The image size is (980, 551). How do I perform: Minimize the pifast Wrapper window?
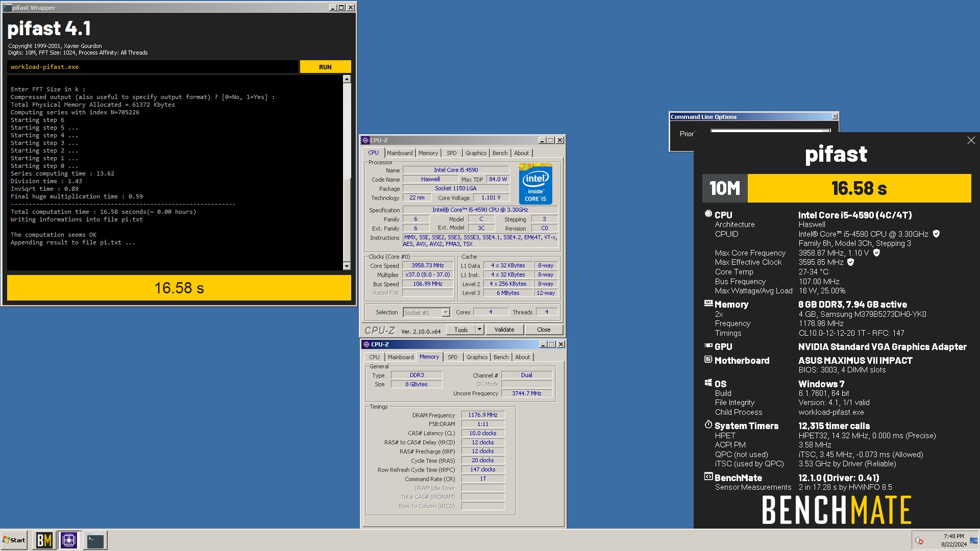[333, 8]
